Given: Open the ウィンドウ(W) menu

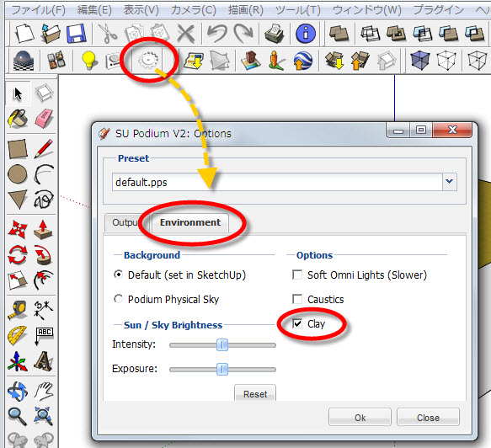Looking at the screenshot, I should 367,10.
